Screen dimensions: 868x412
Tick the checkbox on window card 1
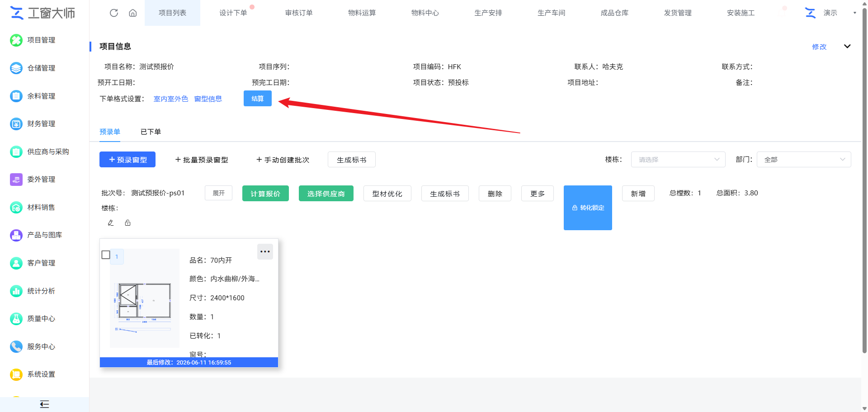point(106,255)
